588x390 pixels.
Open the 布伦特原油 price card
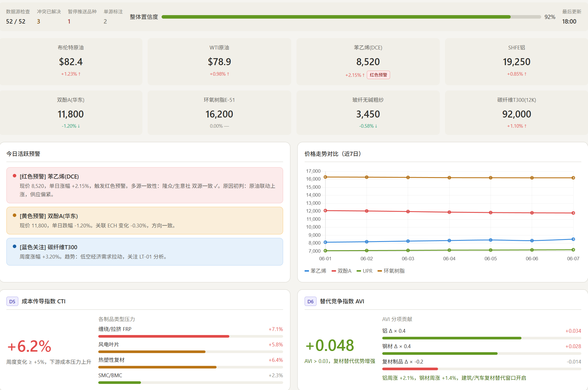coord(71,61)
